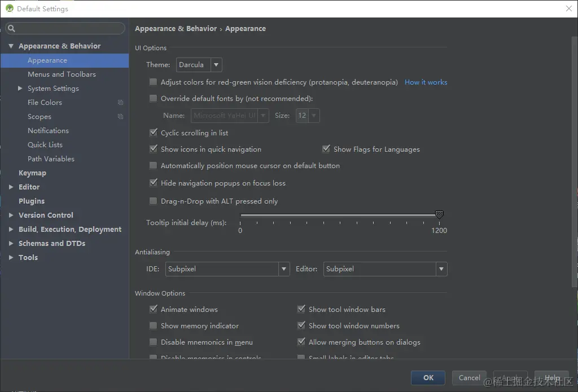
Task: Expand the Version Control section arrow
Action: (x=11, y=215)
